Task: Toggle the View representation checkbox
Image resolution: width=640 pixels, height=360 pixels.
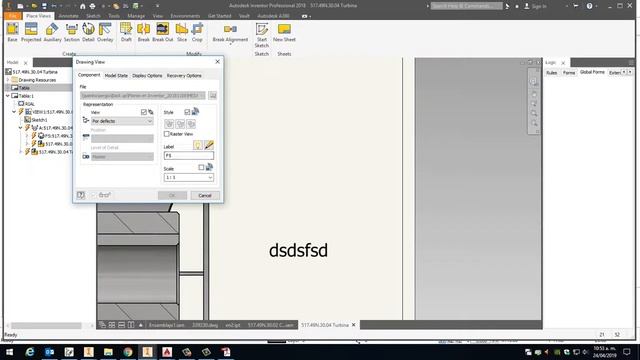Action: coord(144,112)
